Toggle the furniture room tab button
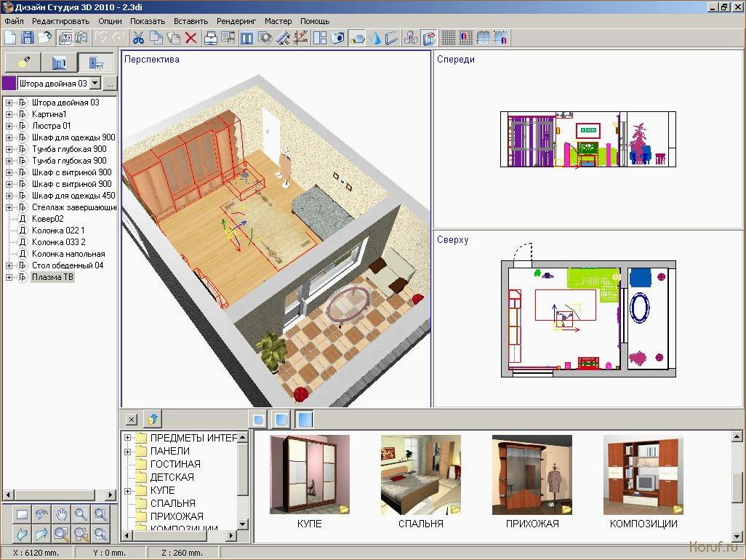 96,63
